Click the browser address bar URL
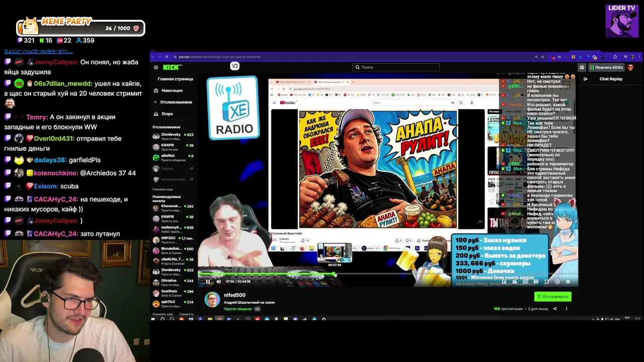The image size is (644, 362). click(x=219, y=57)
